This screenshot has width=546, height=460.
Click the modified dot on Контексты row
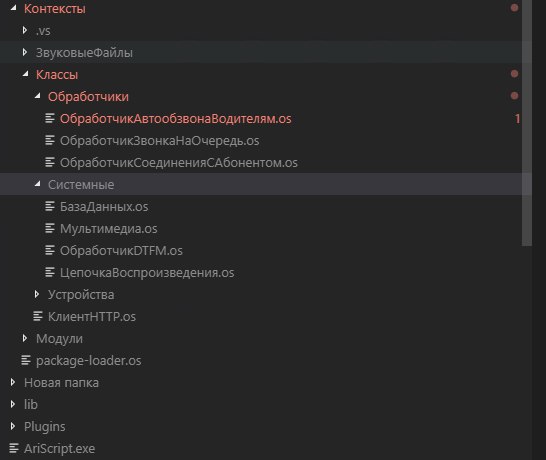(x=514, y=8)
